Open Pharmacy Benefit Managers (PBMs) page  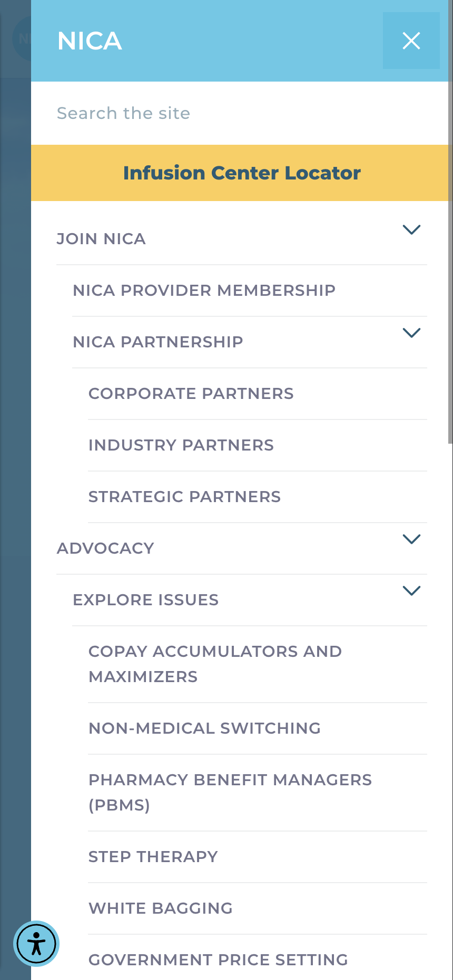coord(230,792)
